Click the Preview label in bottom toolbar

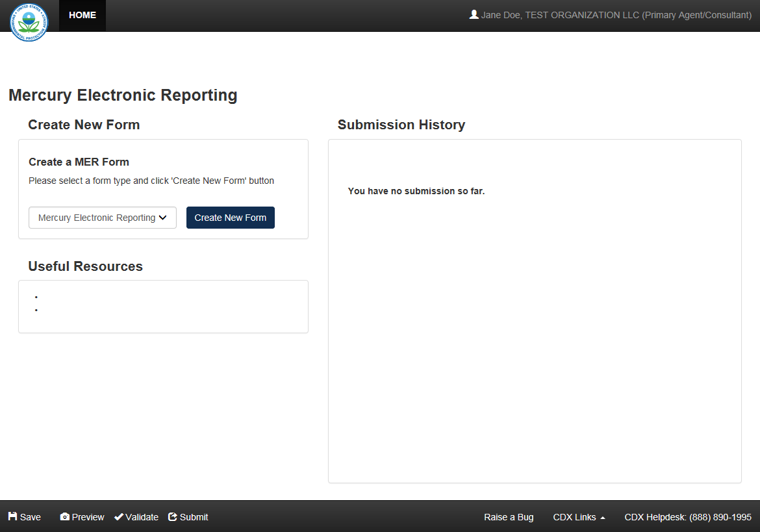coord(88,517)
